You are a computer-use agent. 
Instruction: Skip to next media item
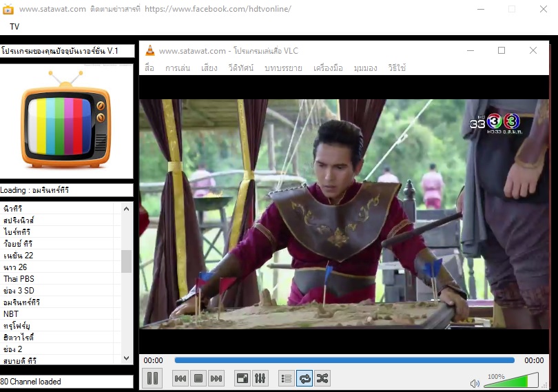pos(216,378)
